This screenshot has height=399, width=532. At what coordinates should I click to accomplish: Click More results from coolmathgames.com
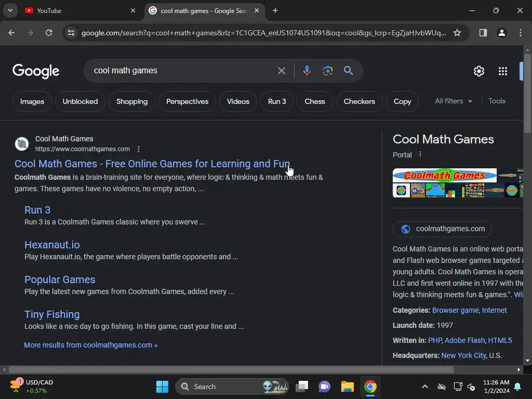(90, 345)
